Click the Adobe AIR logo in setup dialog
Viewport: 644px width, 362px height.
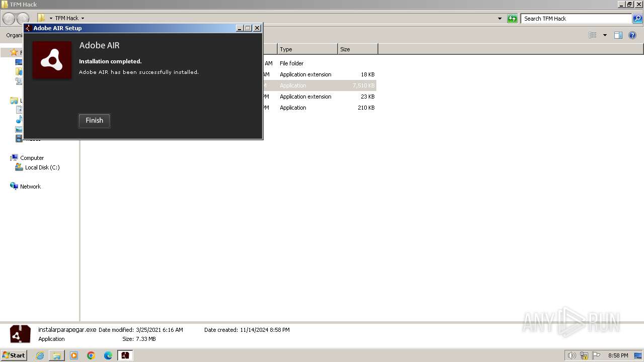52,60
